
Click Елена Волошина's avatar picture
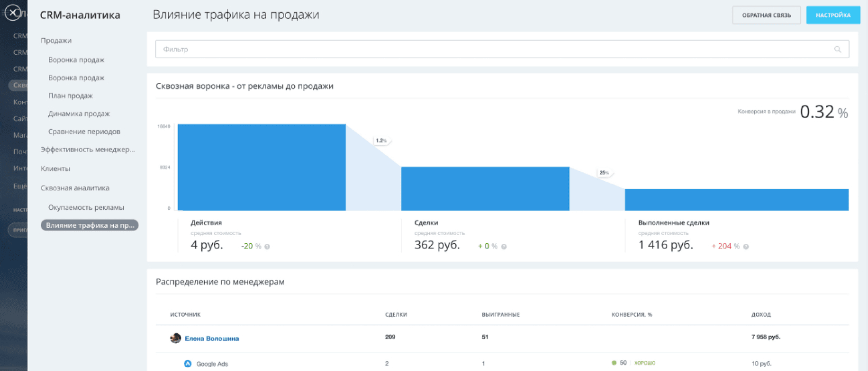click(176, 338)
